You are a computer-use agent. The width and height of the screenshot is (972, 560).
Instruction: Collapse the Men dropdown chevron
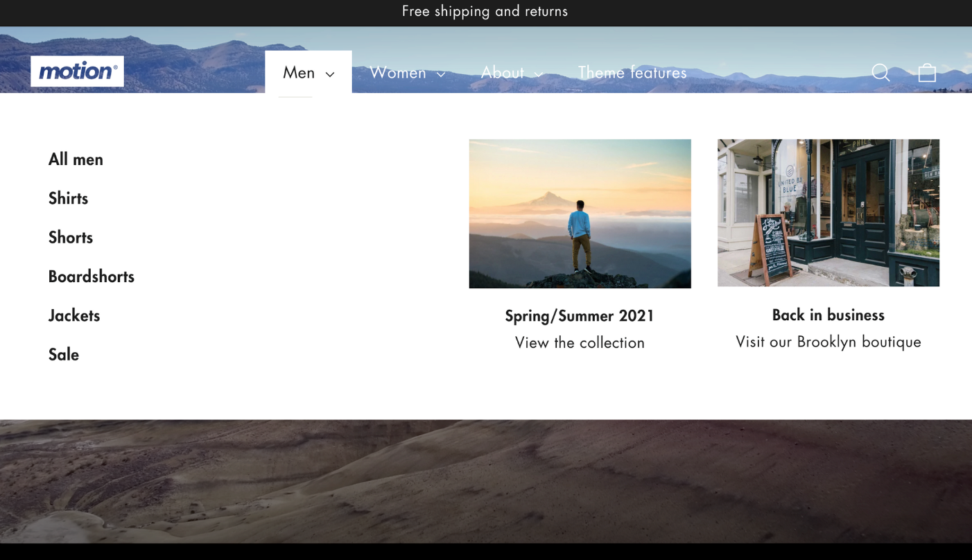coord(330,74)
